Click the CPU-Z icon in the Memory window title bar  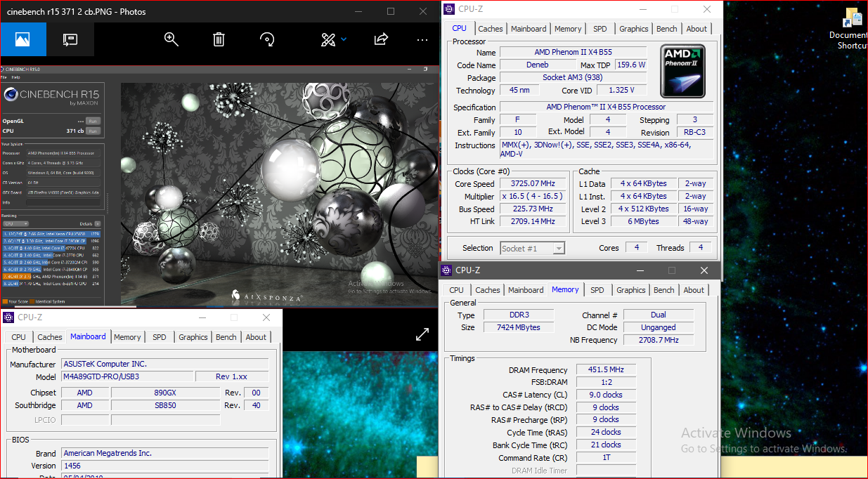pos(447,270)
